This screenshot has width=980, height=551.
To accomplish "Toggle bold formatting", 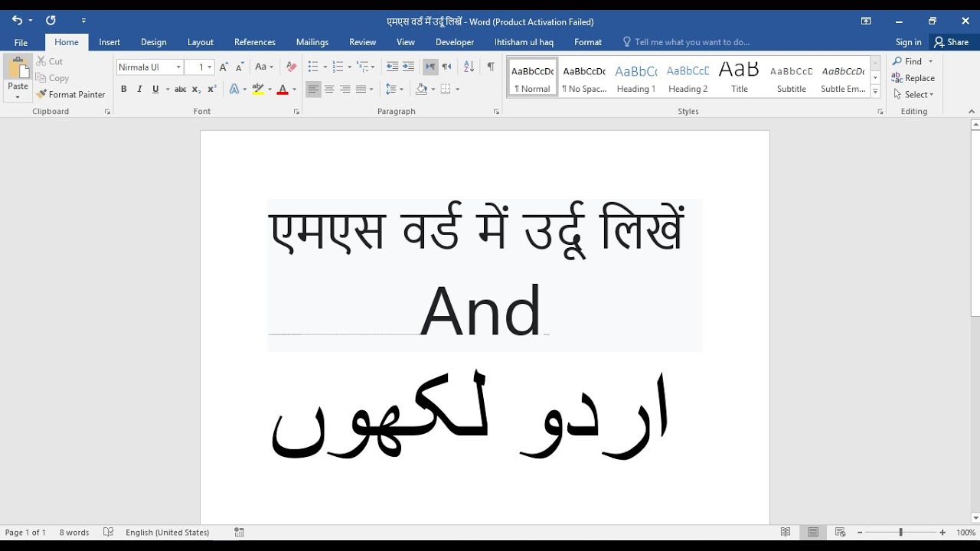I will 123,90.
